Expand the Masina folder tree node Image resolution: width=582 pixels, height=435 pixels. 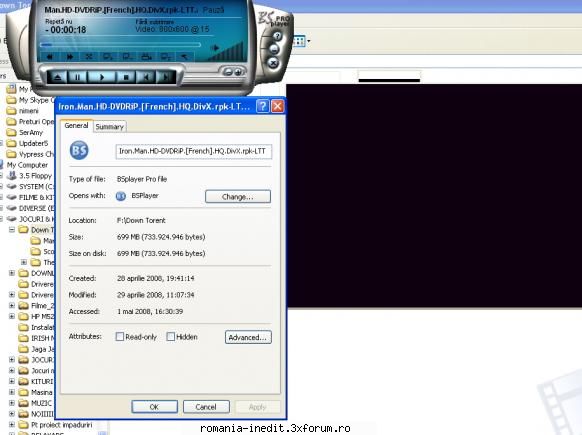12,392
